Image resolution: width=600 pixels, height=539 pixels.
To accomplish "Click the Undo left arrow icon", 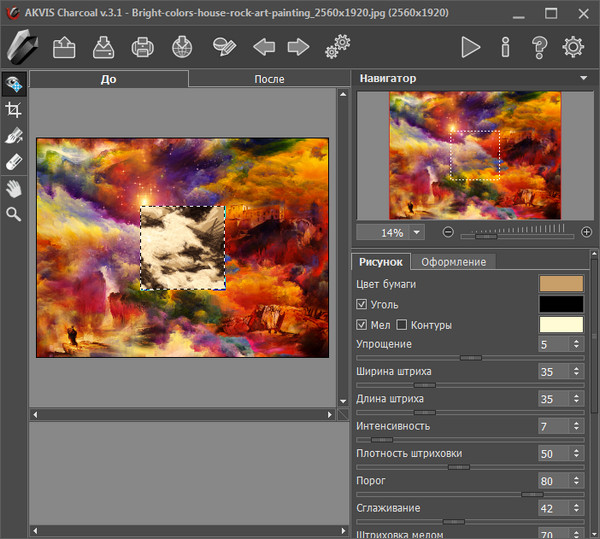I will pos(264,47).
